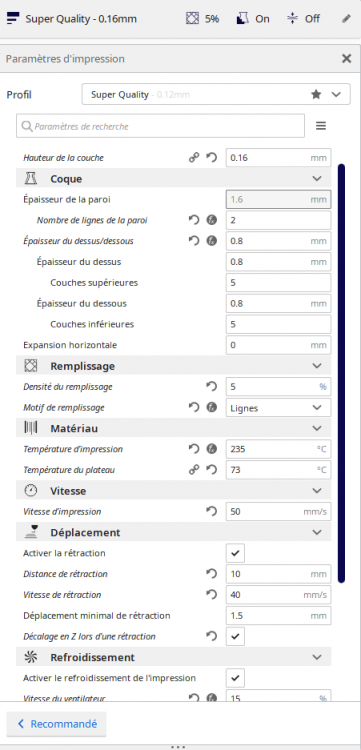Uncheck Activer le refroidissement de l'impression
The width and height of the screenshot is (361, 750).
pyautogui.click(x=235, y=678)
